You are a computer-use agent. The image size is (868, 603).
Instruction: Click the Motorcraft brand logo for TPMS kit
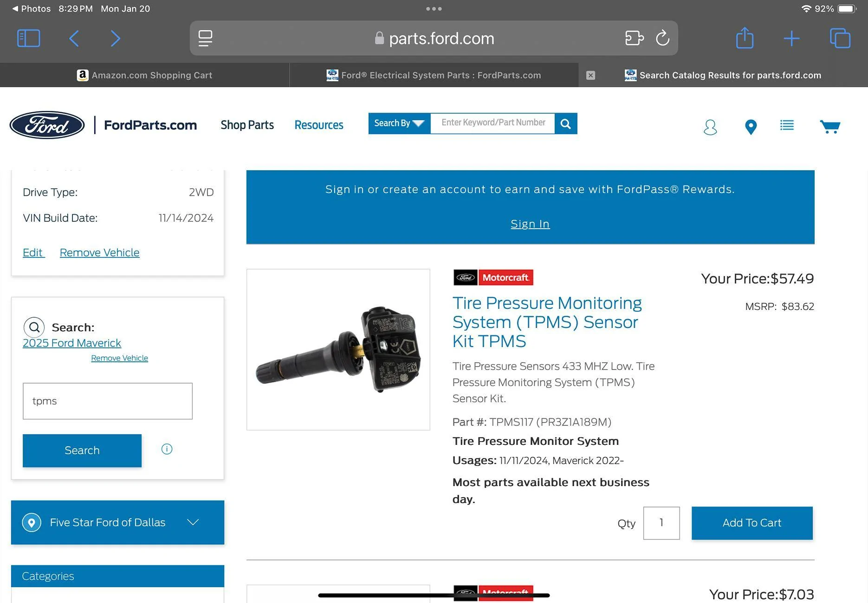click(x=493, y=277)
